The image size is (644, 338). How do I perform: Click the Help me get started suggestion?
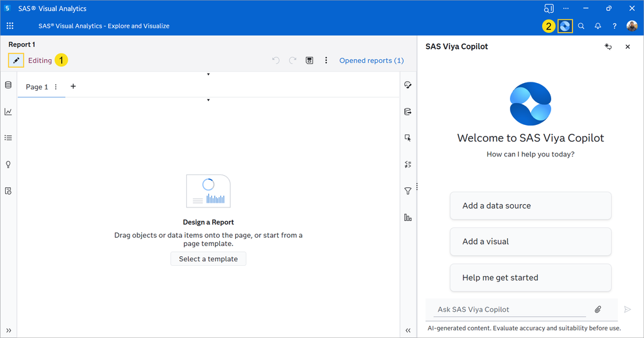(531, 277)
